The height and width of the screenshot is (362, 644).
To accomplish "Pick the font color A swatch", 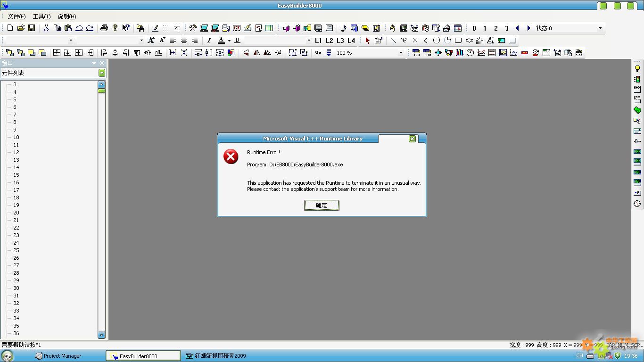I will [221, 41].
